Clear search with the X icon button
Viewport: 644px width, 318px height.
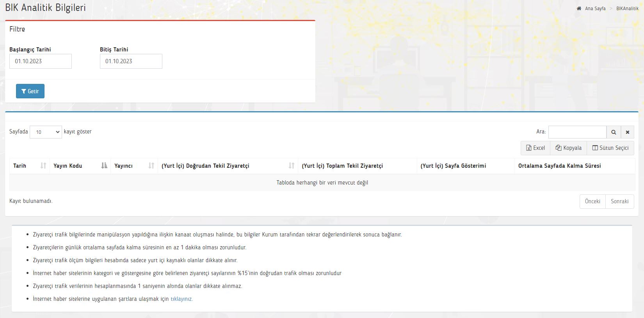coord(628,132)
